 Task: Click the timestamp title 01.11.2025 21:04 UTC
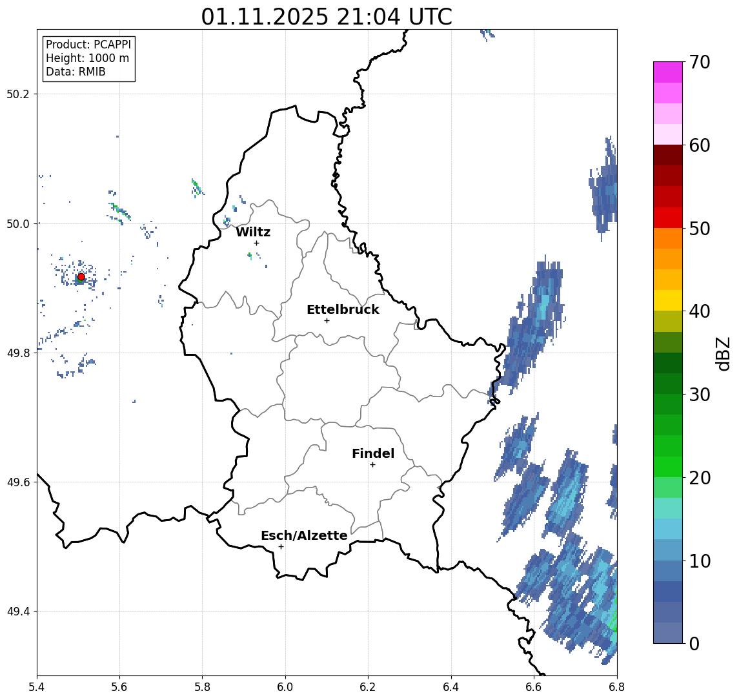click(327, 17)
